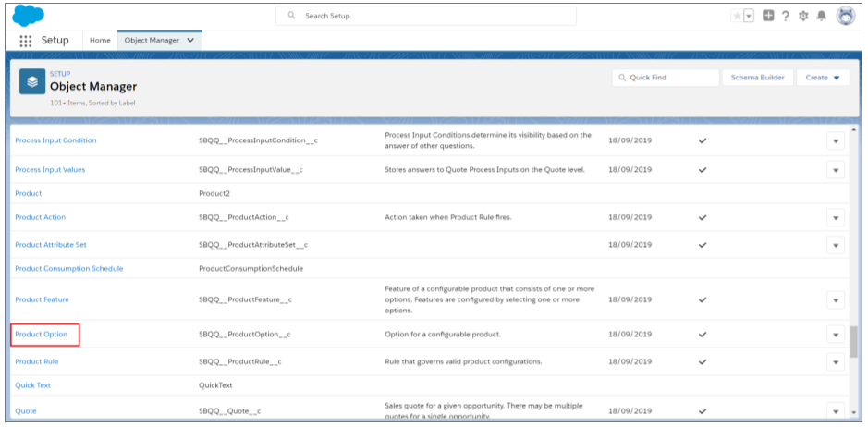The width and height of the screenshot is (868, 427).
Task: Click the Product Rule deployed checkmark
Action: click(x=703, y=361)
